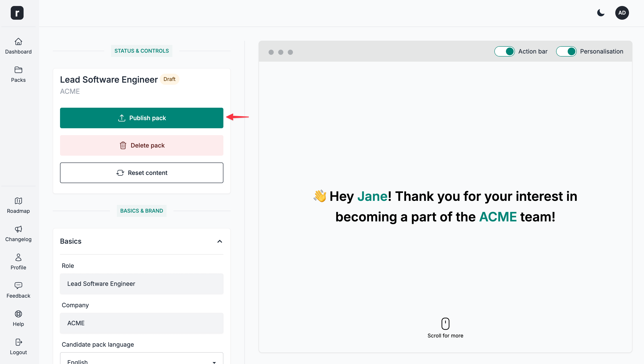Open the Roadmap section

18,205
